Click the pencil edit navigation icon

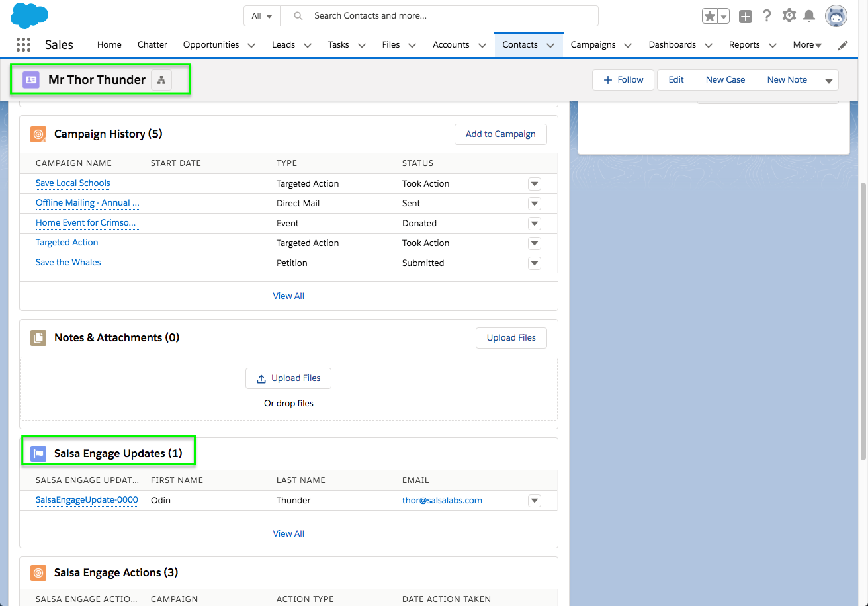[x=843, y=45]
